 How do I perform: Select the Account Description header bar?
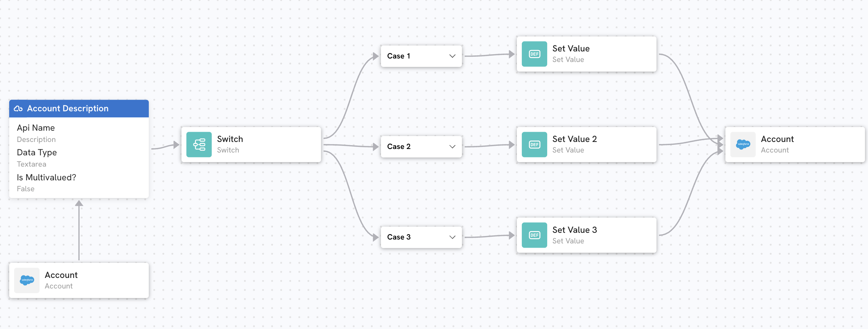click(79, 108)
